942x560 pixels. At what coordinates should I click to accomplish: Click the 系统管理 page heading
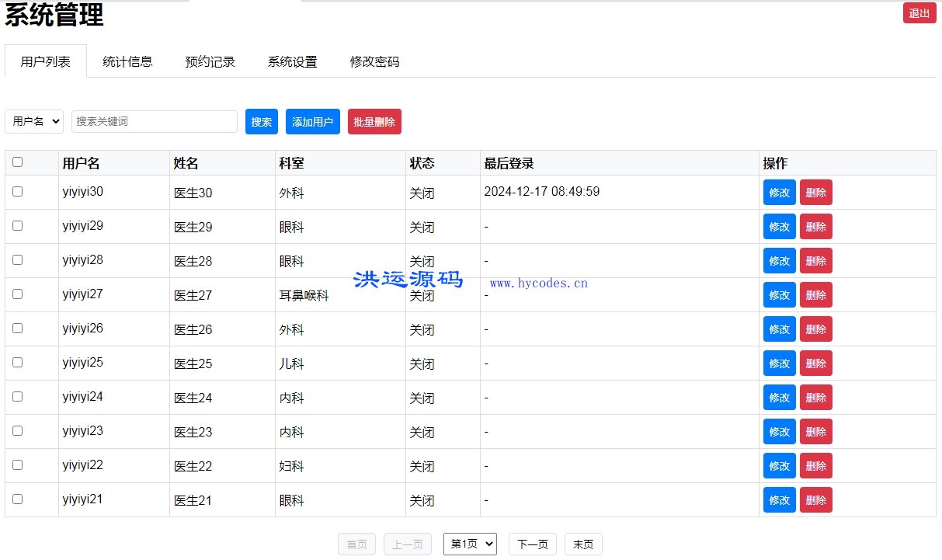click(54, 15)
